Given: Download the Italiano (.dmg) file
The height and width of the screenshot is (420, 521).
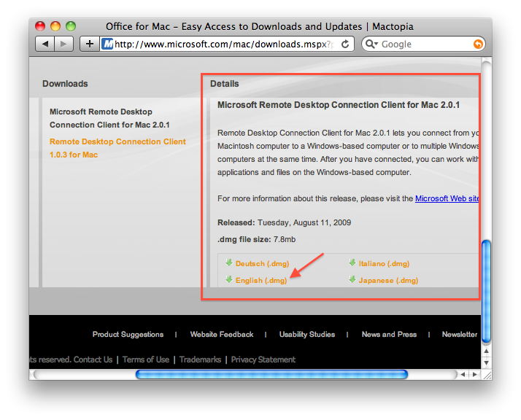Looking at the screenshot, I should [x=384, y=264].
